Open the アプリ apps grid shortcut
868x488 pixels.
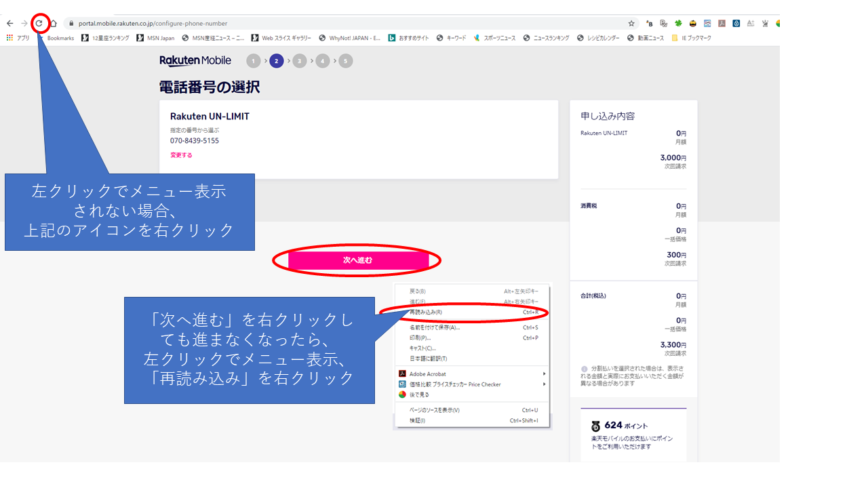(x=18, y=38)
